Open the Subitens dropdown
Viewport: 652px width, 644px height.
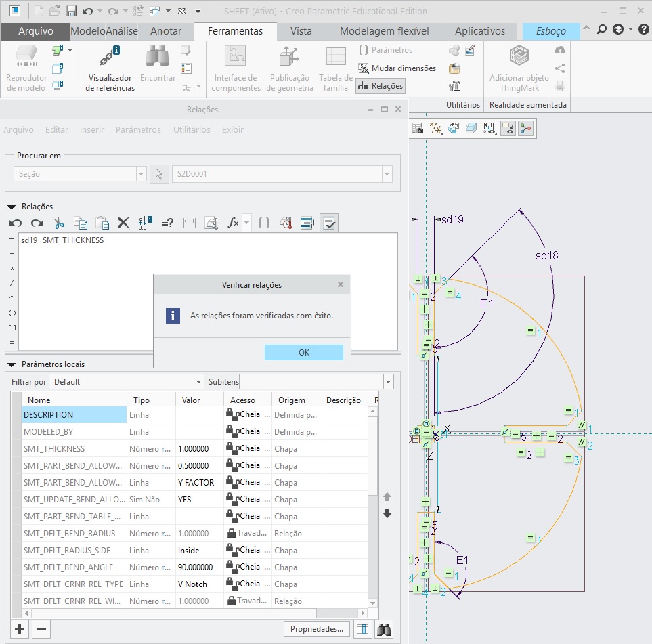click(389, 382)
